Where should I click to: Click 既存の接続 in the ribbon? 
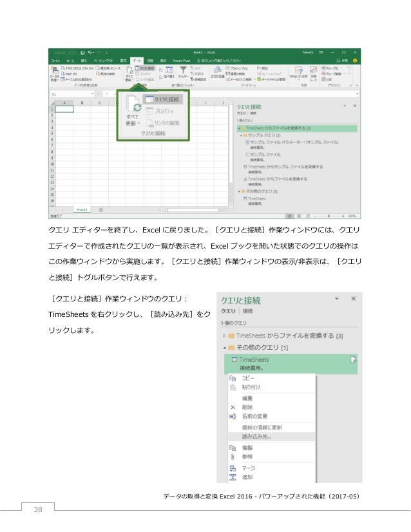(106, 73)
